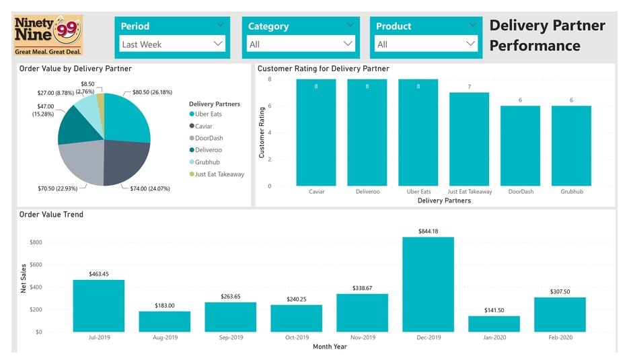Click the Dec-2019 bar in Order Value Trend
The height and width of the screenshot is (364, 629).
tap(428, 285)
